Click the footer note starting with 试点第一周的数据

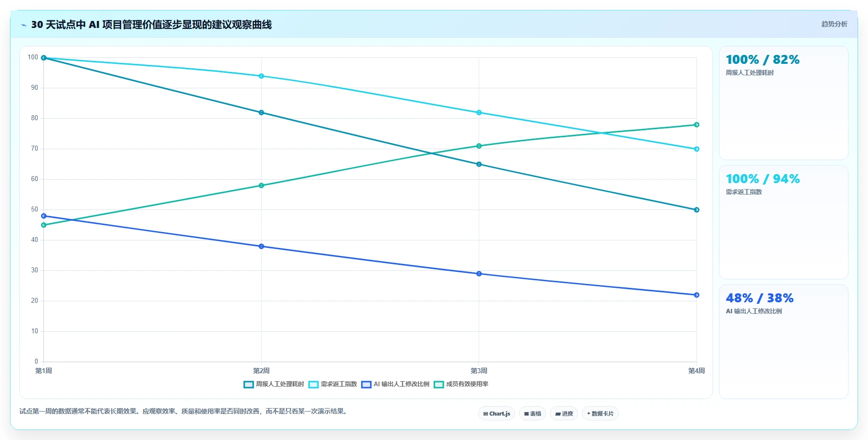pos(184,412)
